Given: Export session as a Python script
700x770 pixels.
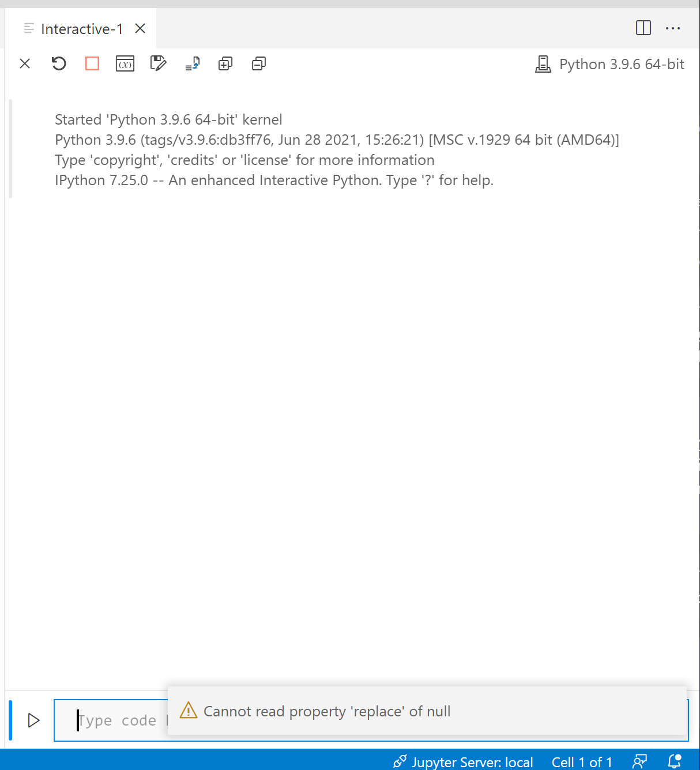Looking at the screenshot, I should click(x=193, y=63).
